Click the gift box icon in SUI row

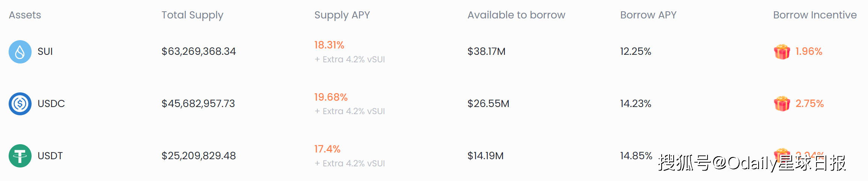click(782, 52)
